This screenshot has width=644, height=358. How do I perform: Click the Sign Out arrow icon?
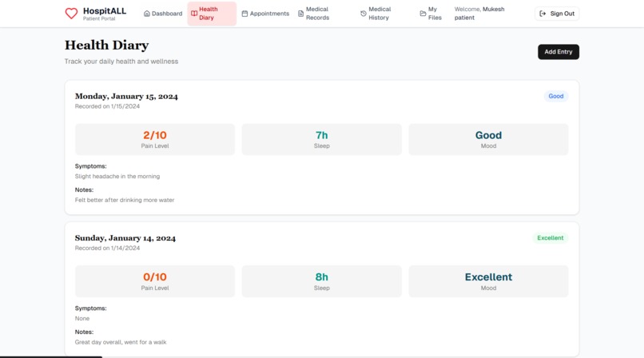pos(543,14)
